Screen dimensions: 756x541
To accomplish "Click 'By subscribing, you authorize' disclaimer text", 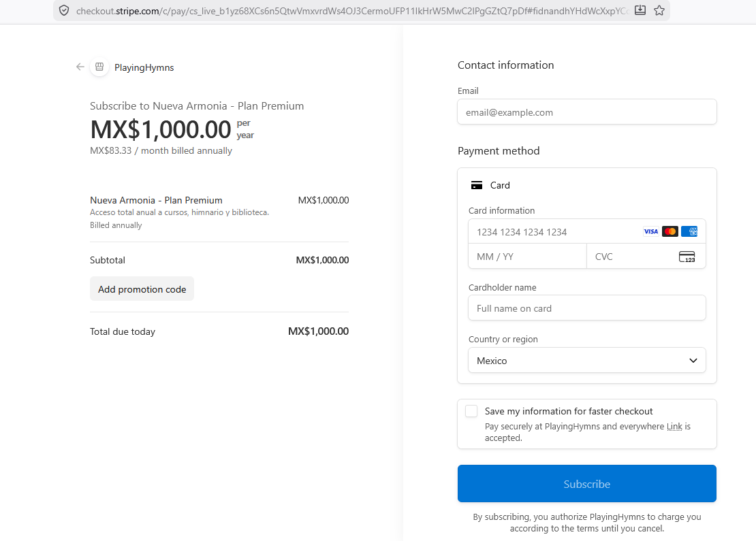I will pyautogui.click(x=587, y=523).
